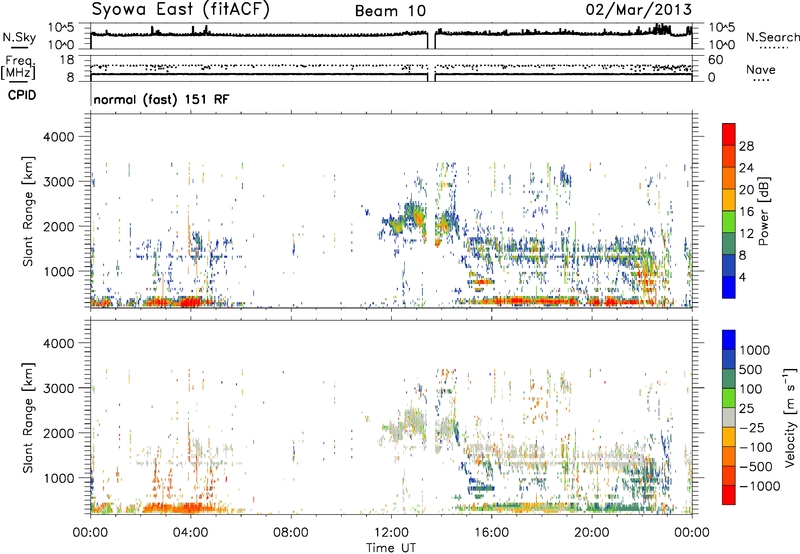Screen dimensions: 800x554
Task: Click the "1000" tick of the velocity panel
Action: point(58,478)
